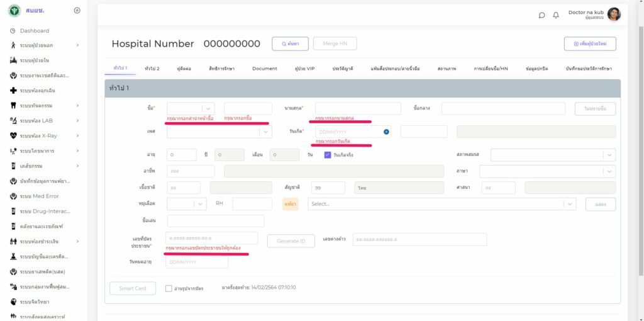
Task: Toggle the sidebar pin circle icon
Action: (x=77, y=11)
